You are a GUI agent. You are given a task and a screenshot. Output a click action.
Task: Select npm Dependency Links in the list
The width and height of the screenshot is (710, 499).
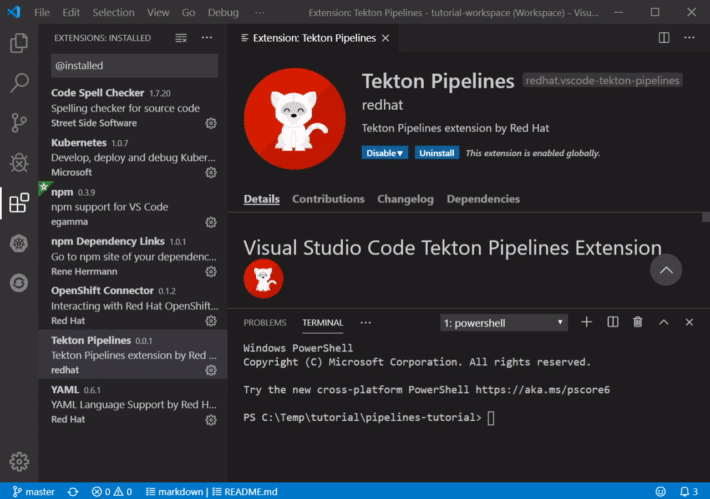(133, 255)
